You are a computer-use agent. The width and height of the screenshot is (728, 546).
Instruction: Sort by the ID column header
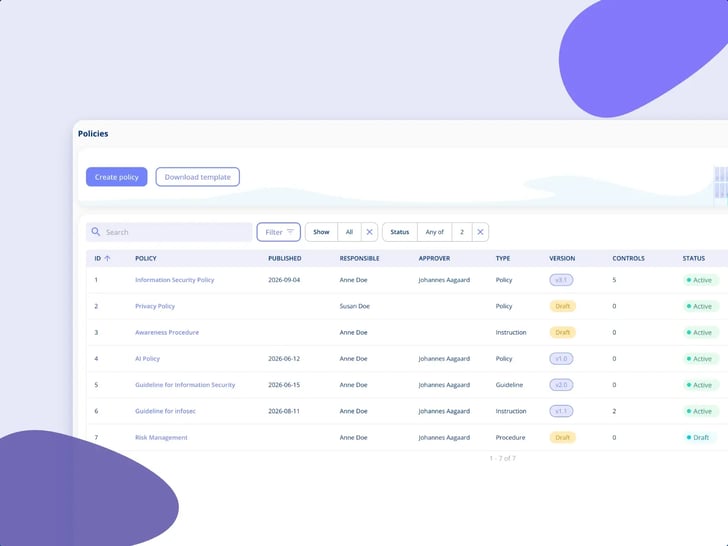(x=98, y=259)
